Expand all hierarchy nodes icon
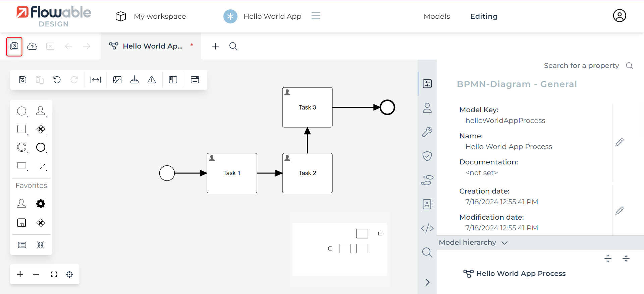644x294 pixels. click(x=608, y=259)
